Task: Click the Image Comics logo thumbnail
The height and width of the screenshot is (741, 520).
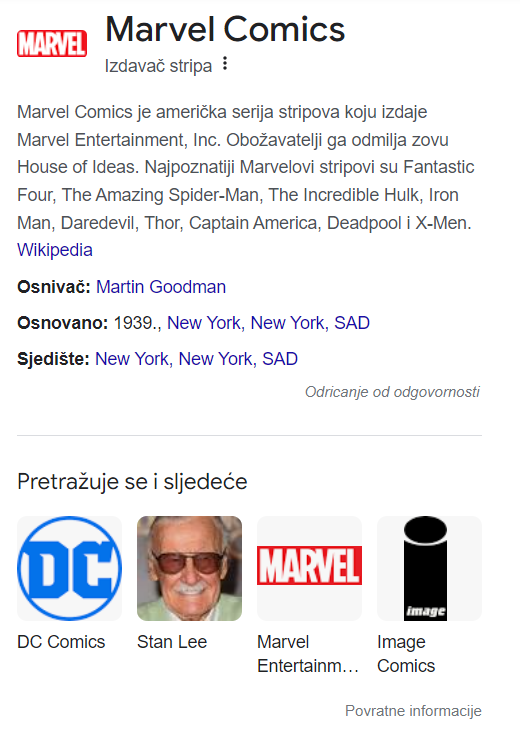Action: click(x=430, y=568)
